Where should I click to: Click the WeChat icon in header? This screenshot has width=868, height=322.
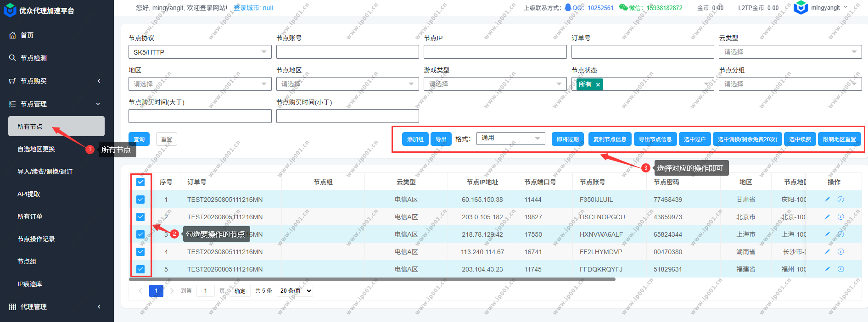(x=623, y=7)
